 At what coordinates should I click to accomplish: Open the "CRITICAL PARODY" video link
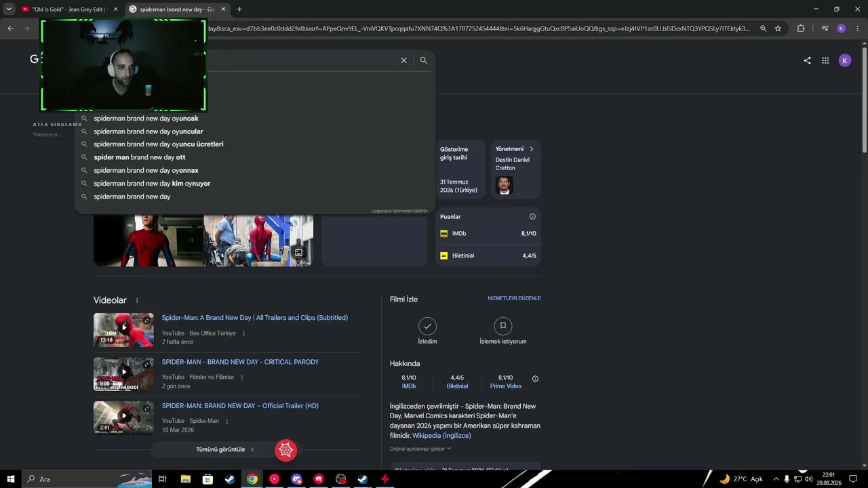(240, 362)
